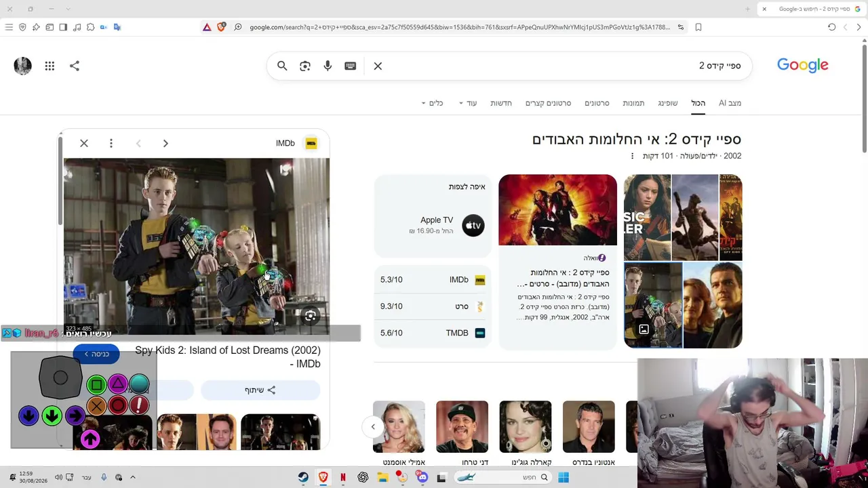Switch to the סרטונים קצרים (Short videos) tab
868x488 pixels.
point(548,103)
